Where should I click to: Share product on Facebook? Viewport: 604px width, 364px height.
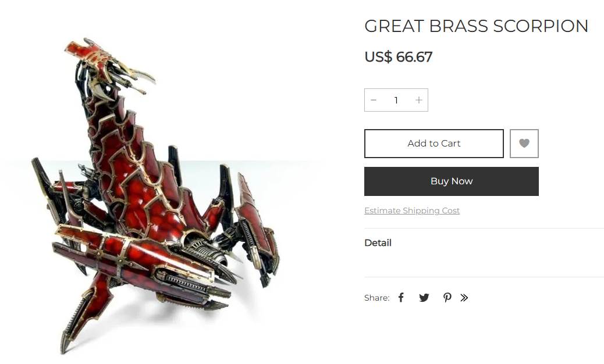click(x=401, y=298)
